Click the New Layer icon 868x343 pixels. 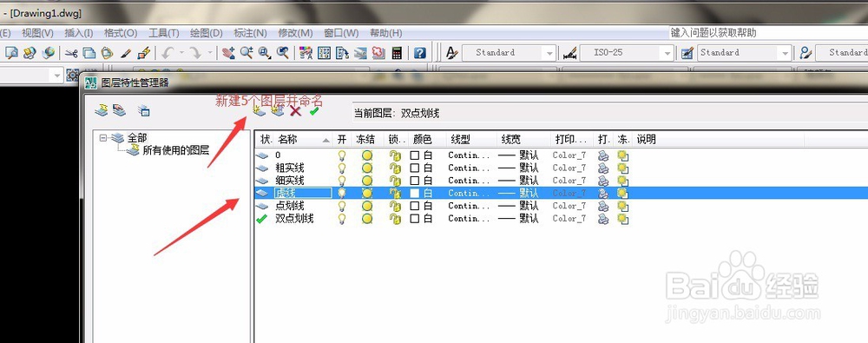[259, 110]
